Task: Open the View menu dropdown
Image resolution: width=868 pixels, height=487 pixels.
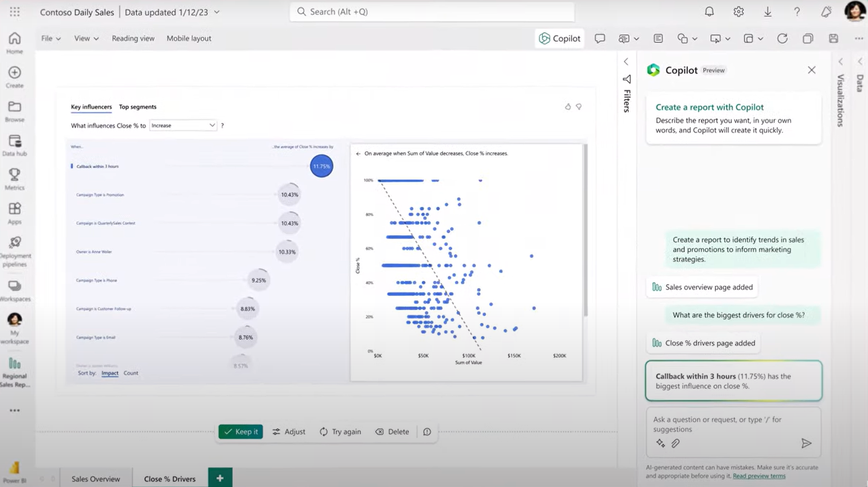Action: click(x=86, y=38)
